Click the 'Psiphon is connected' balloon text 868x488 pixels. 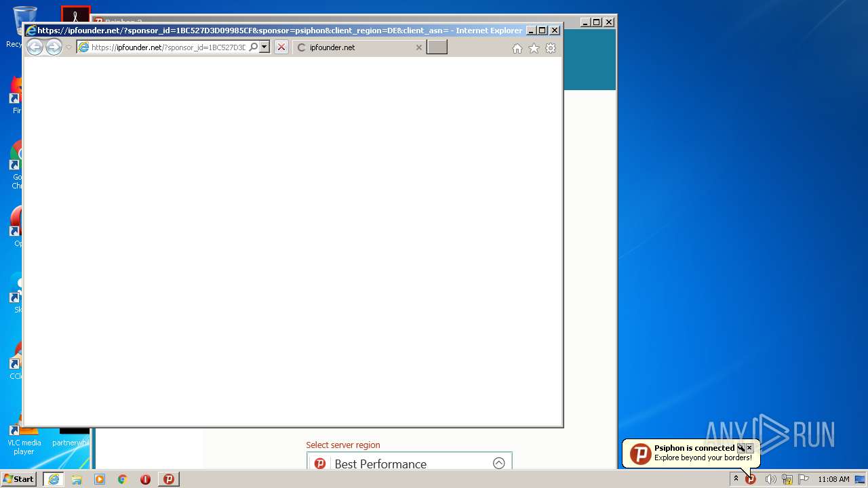pyautogui.click(x=694, y=448)
